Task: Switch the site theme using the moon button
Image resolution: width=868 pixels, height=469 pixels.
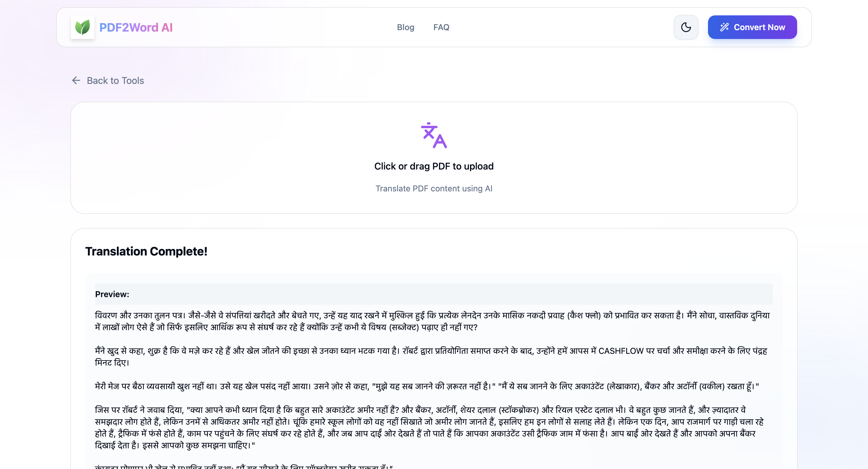Action: coord(686,27)
